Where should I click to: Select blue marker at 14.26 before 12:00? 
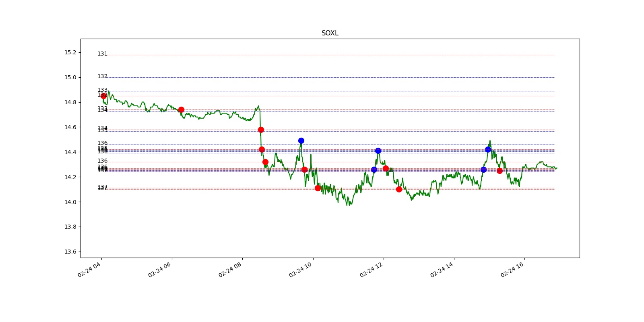coord(374,169)
